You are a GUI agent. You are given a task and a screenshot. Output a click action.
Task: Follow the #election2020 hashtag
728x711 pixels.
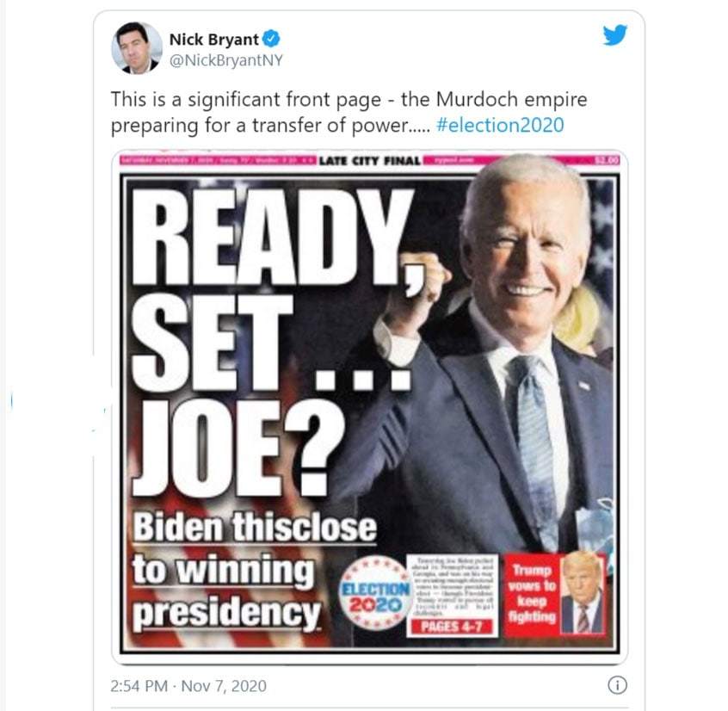coord(501,126)
